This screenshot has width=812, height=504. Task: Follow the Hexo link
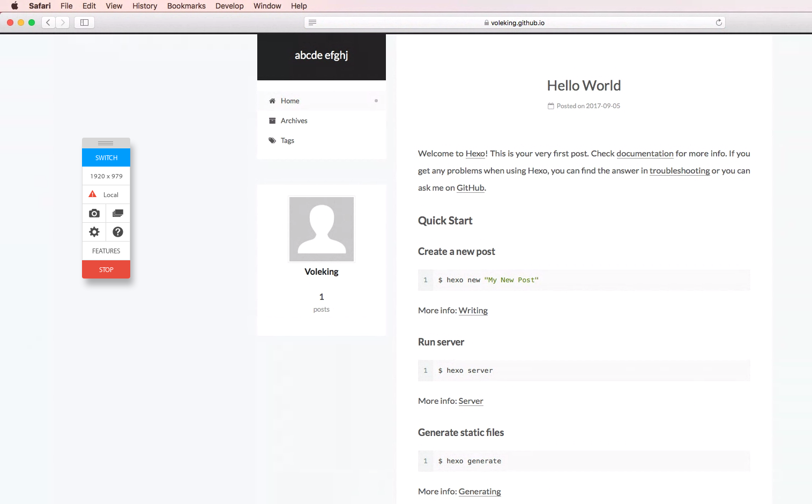475,154
